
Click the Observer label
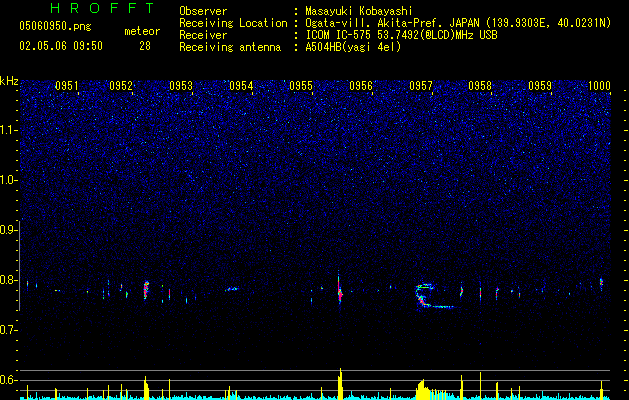[203, 11]
